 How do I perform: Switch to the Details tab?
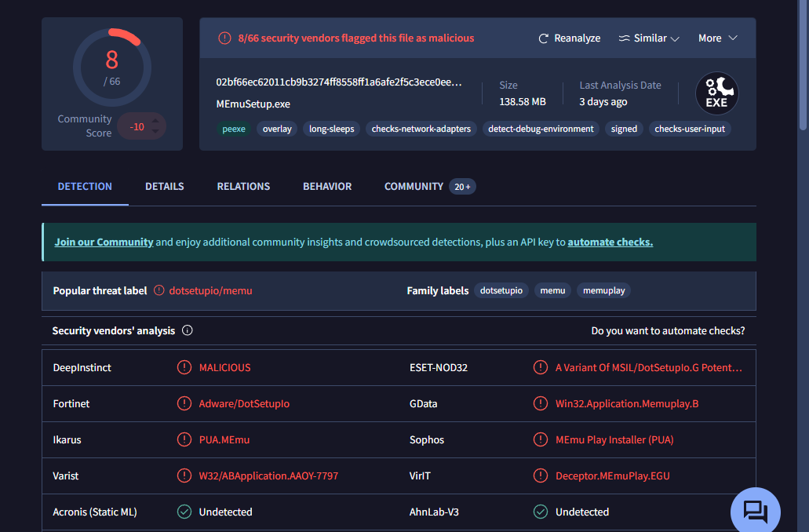click(x=165, y=187)
